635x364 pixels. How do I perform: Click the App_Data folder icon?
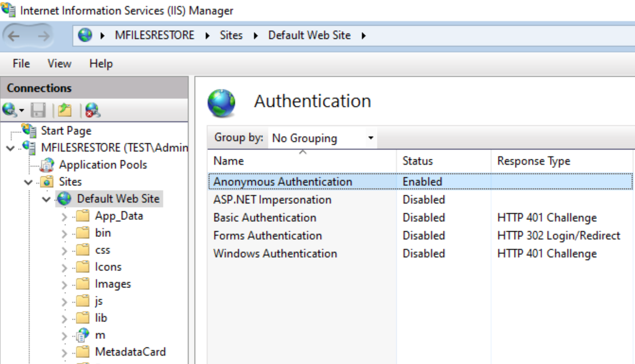83,215
